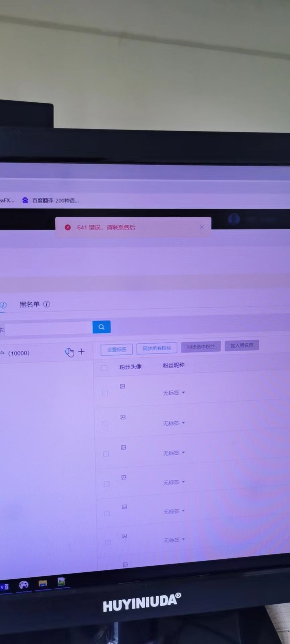Click the info icon beside 黑名单
This screenshot has height=644, width=290.
tap(47, 304)
